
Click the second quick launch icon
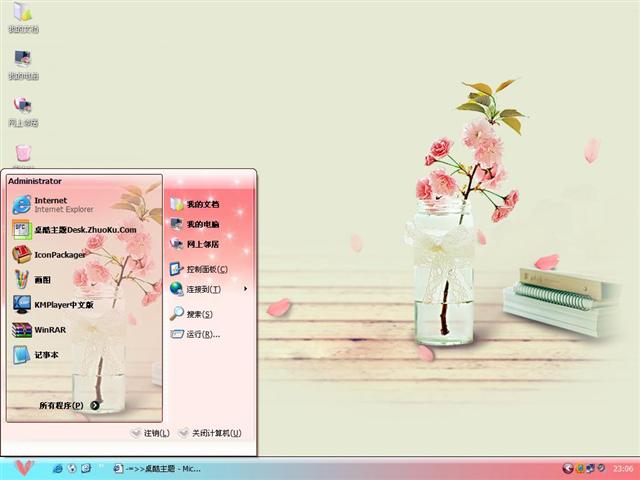point(72,469)
